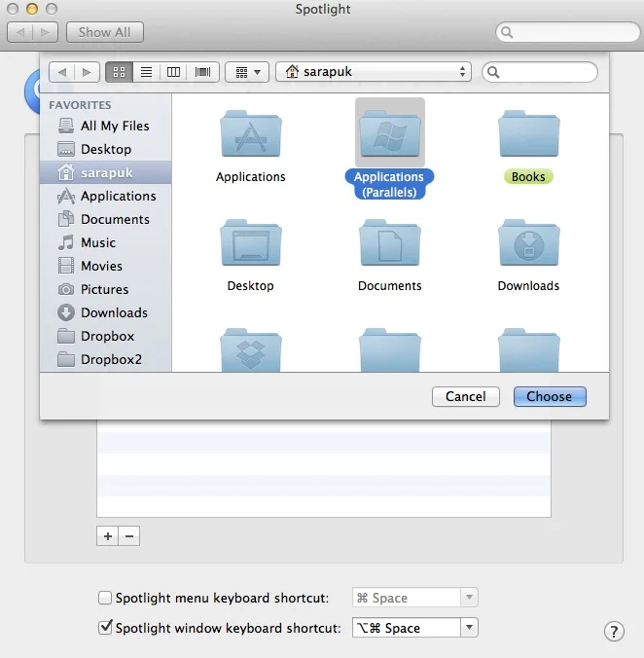Remove a location with minus button
This screenshot has height=658, width=644.
[x=129, y=536]
